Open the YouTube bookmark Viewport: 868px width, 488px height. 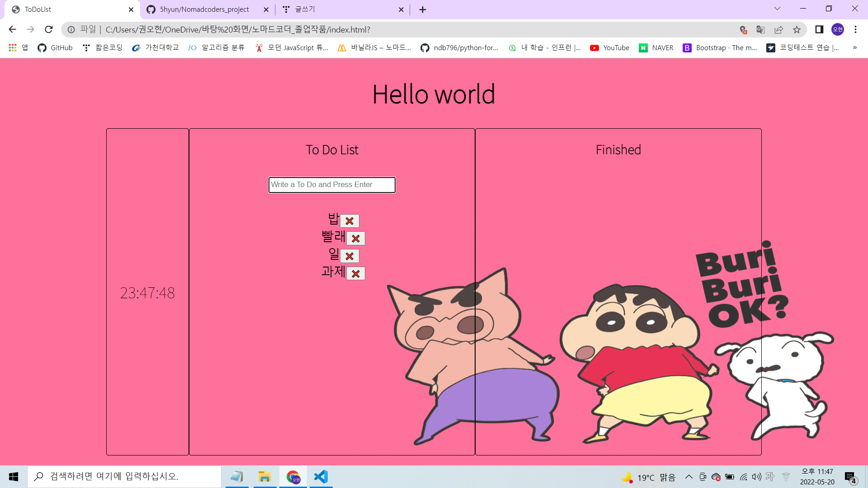pyautogui.click(x=610, y=47)
